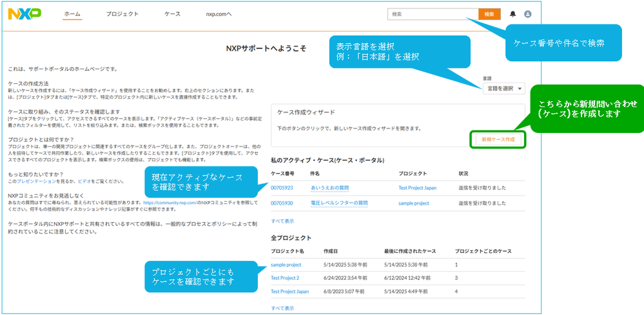The height and width of the screenshot is (315, 644).
Task: Open the user profile avatar icon
Action: 528,14
